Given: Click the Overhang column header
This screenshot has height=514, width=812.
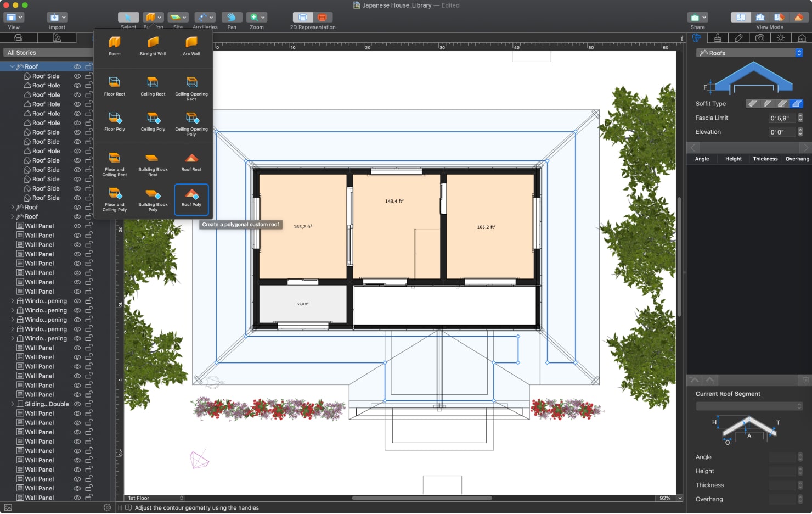Looking at the screenshot, I should pyautogui.click(x=797, y=159).
